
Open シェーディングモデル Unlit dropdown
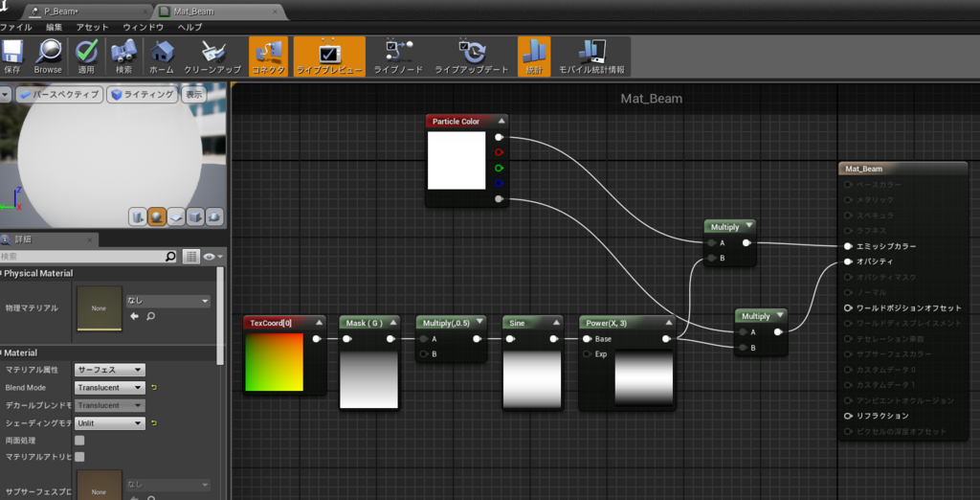[110, 423]
